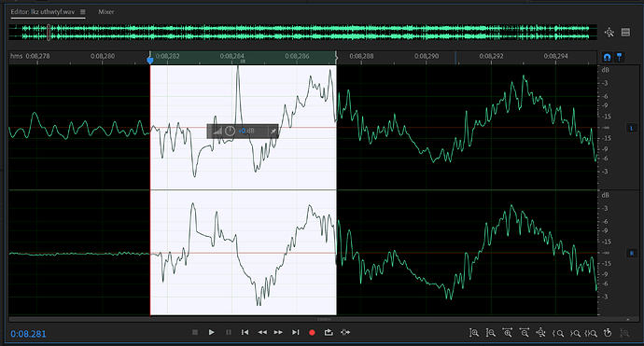
Task: Click ruler time label 0:08.294
Action: coord(555,56)
